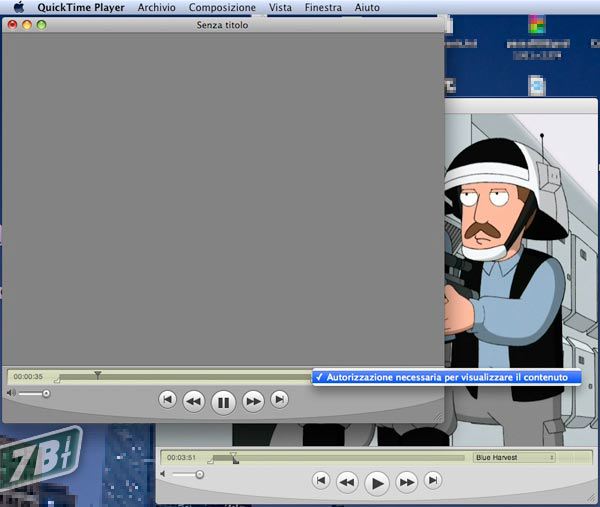Open the Finestra menu
This screenshot has height=507, width=600.
point(322,7)
